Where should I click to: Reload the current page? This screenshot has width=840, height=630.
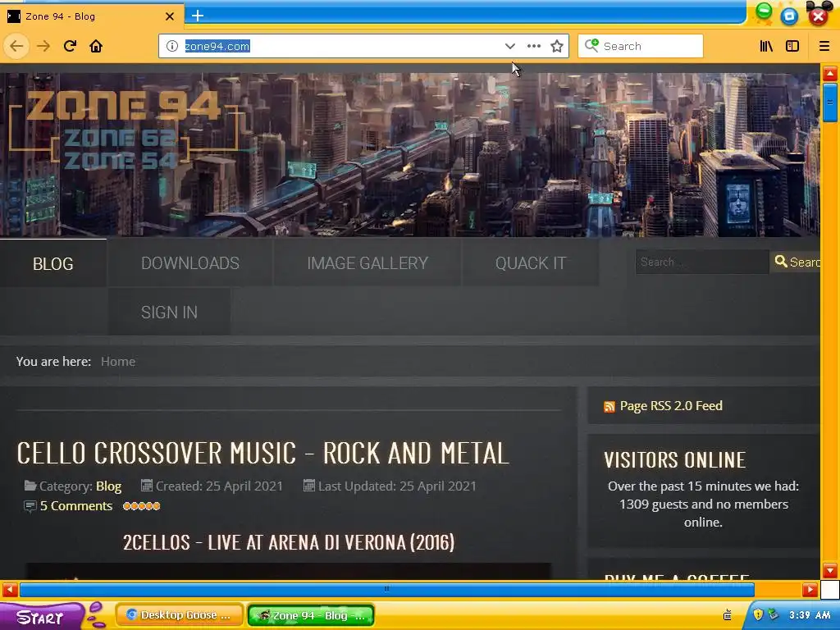(70, 46)
